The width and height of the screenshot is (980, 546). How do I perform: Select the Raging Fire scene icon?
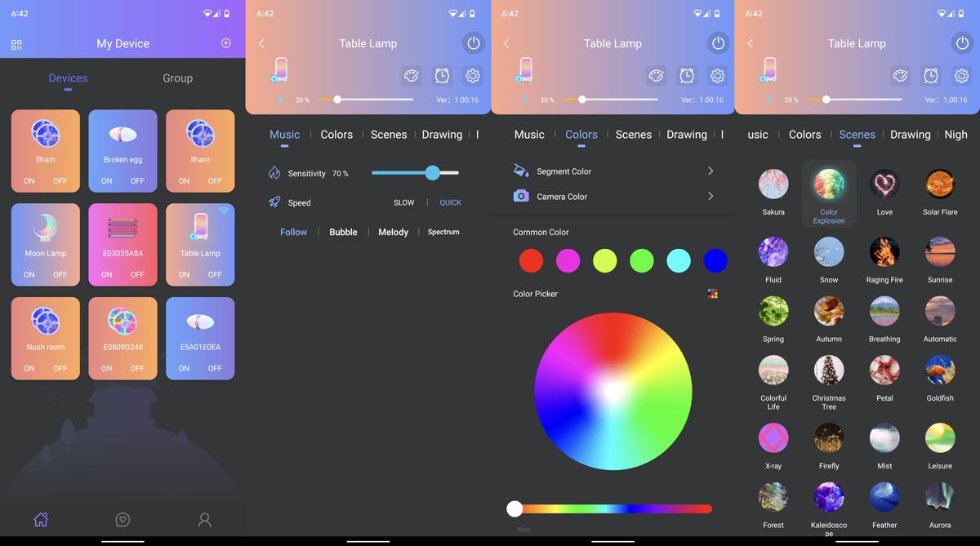pos(884,251)
